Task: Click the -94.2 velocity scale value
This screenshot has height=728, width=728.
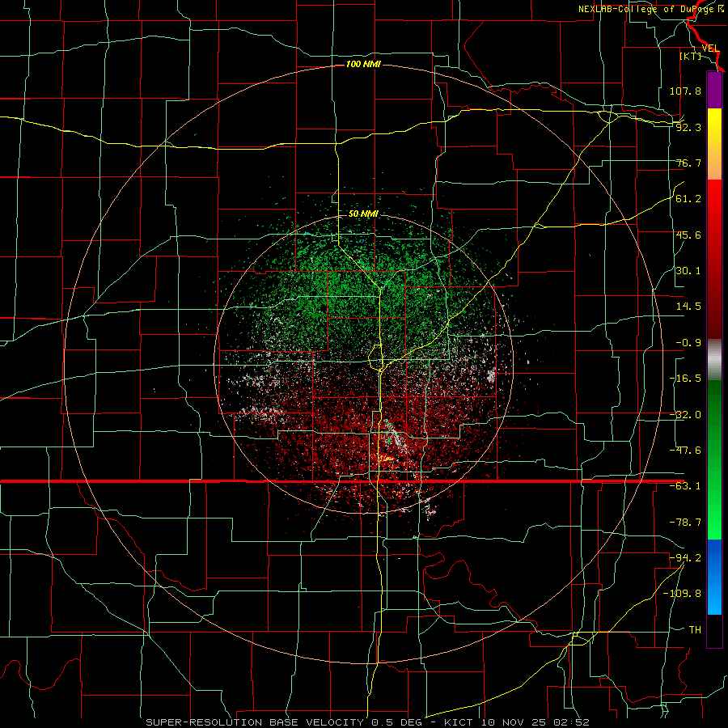Action: point(685,557)
